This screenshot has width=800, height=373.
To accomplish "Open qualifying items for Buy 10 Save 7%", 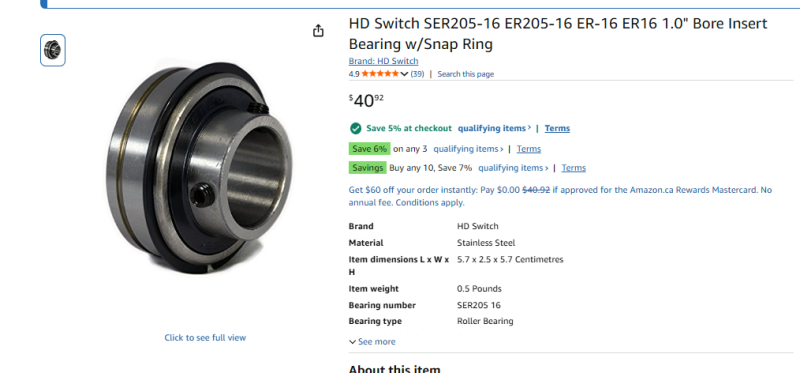I will point(513,168).
